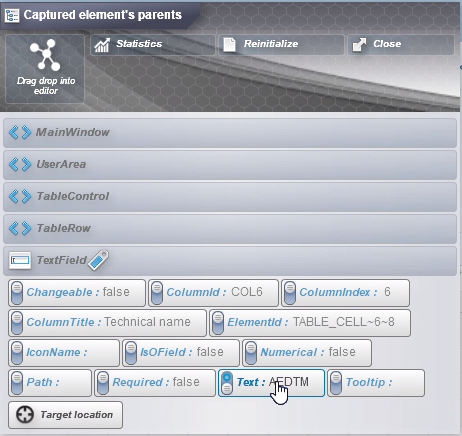Toggle the IsOField property switch
Image resolution: width=462 pixels, height=436 pixels.
coord(131,353)
